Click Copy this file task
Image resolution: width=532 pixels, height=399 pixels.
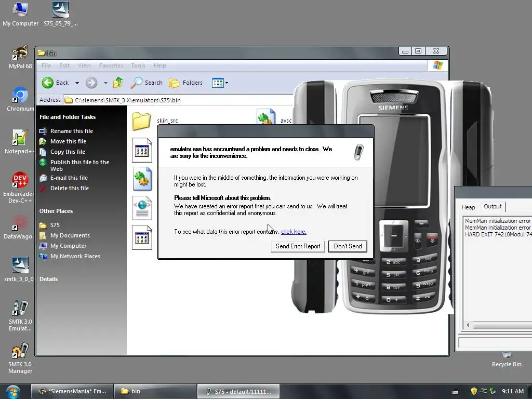coord(68,152)
